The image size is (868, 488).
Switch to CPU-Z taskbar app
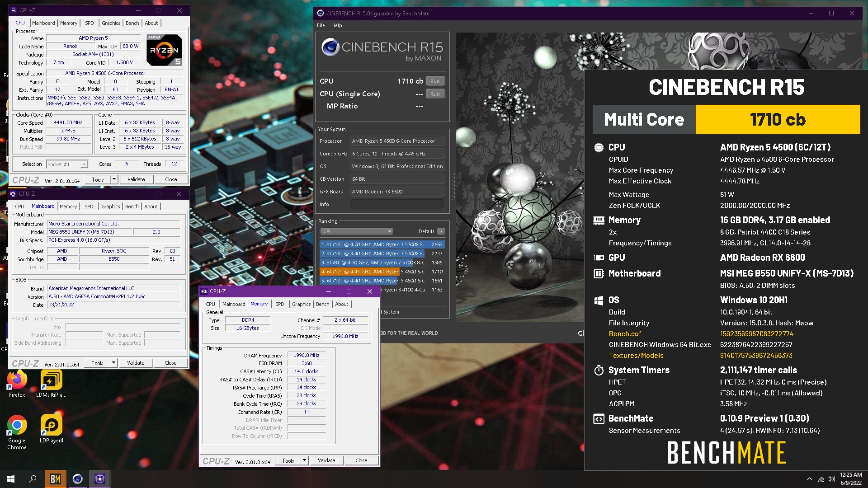click(100, 479)
